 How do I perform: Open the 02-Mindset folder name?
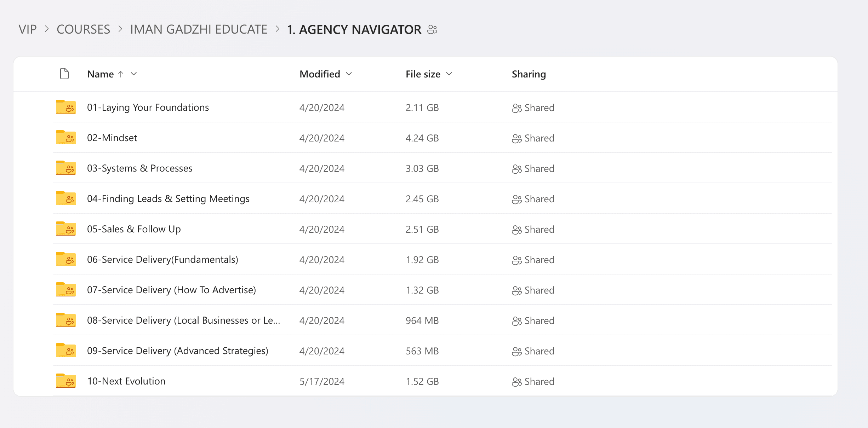click(x=112, y=138)
